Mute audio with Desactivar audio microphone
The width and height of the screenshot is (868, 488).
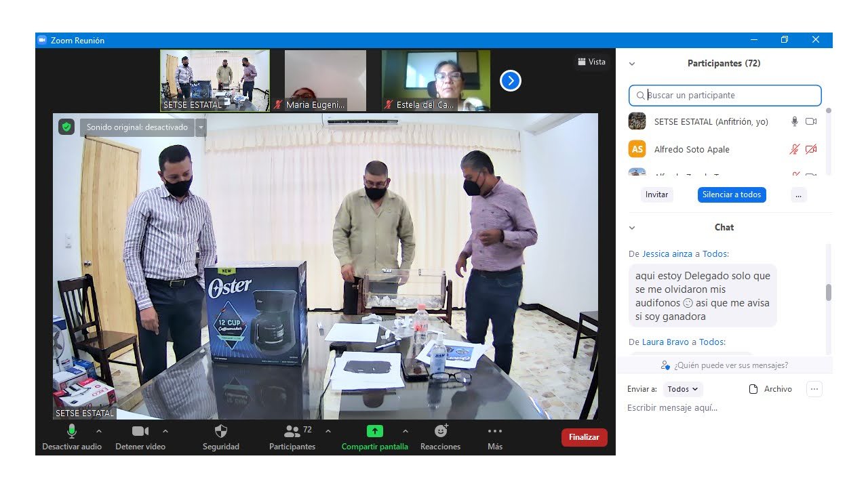[x=72, y=437]
